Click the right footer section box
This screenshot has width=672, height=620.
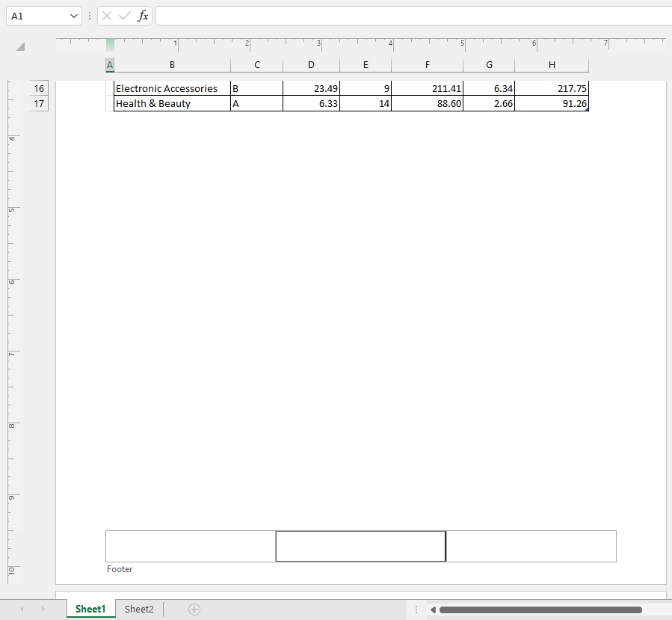click(x=531, y=546)
